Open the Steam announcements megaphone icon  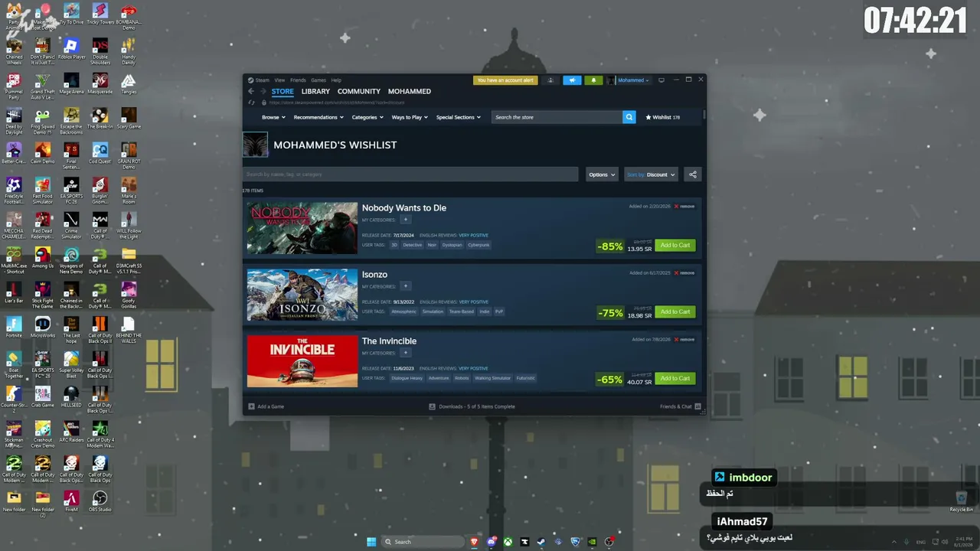pos(572,80)
